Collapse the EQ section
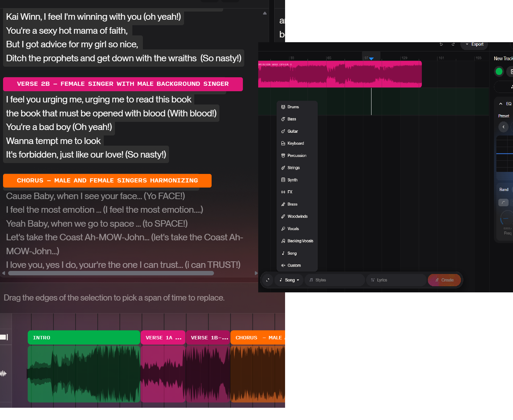The height and width of the screenshot is (420, 513). tap(501, 104)
